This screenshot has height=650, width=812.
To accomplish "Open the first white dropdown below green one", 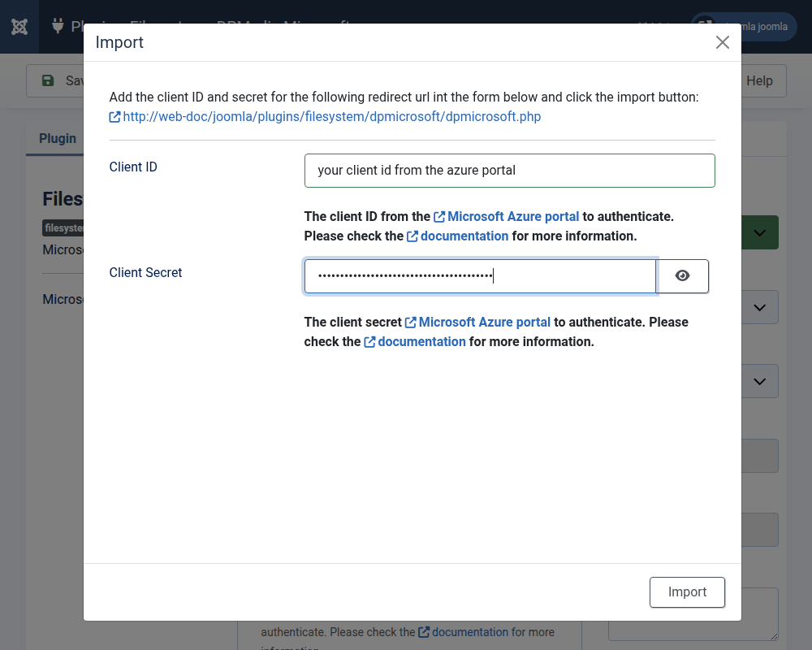I will click(x=760, y=307).
